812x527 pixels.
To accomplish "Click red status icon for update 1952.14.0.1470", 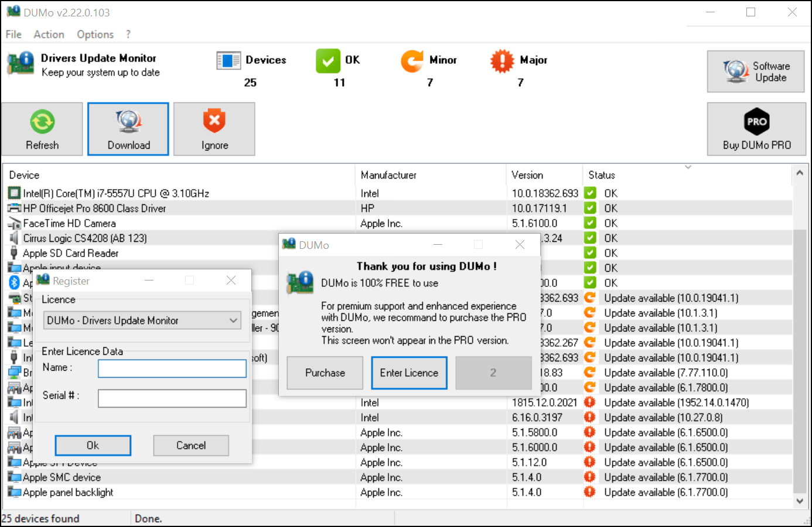I will 590,402.
